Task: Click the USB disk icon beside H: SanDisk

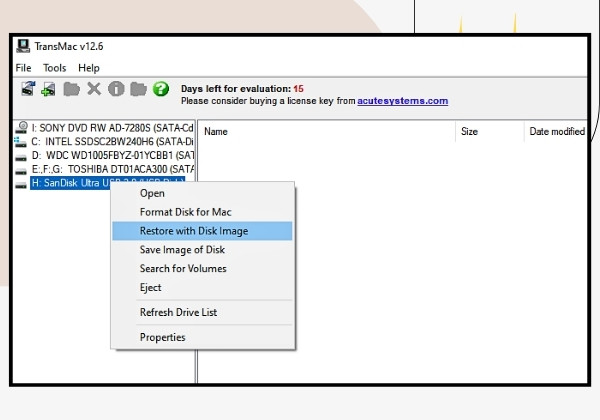Action: pyautogui.click(x=21, y=185)
